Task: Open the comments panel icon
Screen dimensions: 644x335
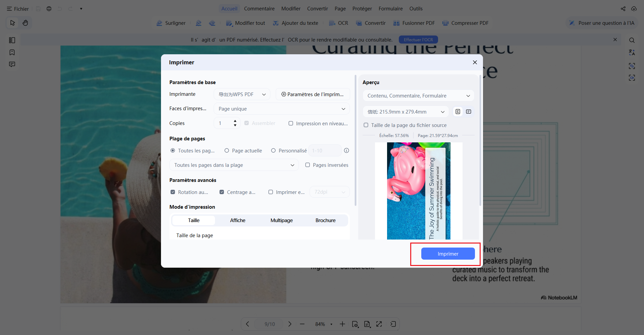Action: pyautogui.click(x=12, y=64)
